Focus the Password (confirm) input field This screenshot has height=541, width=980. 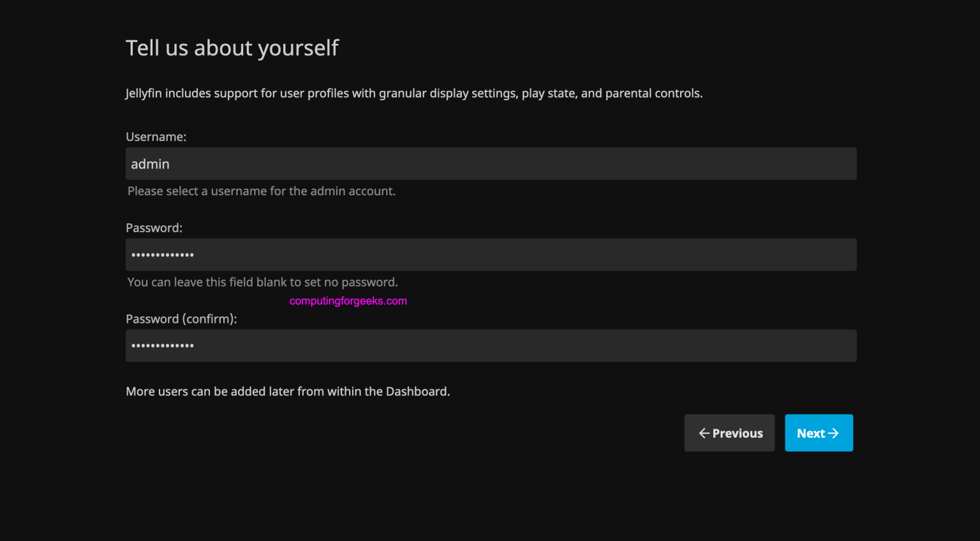(491, 346)
